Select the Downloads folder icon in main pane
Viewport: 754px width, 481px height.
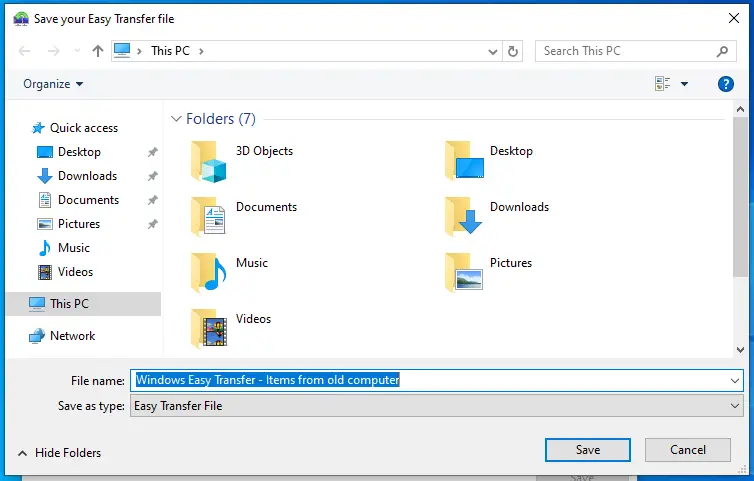464,216
